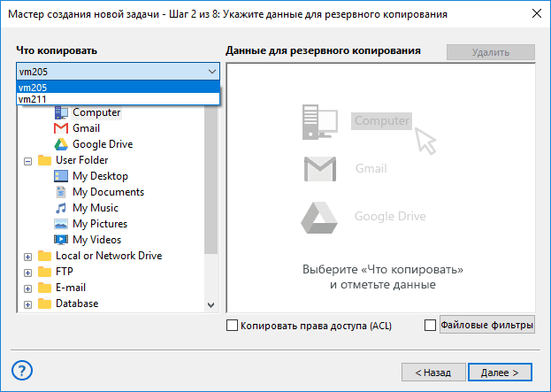
Task: Click the Computer icon in the tree
Action: point(61,113)
